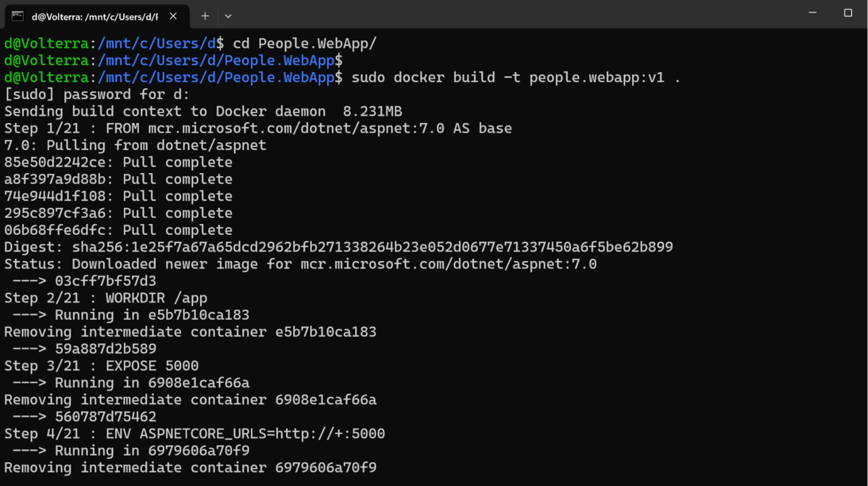868x486 pixels.
Task: Close the d@Volterra tab
Action: 172,15
